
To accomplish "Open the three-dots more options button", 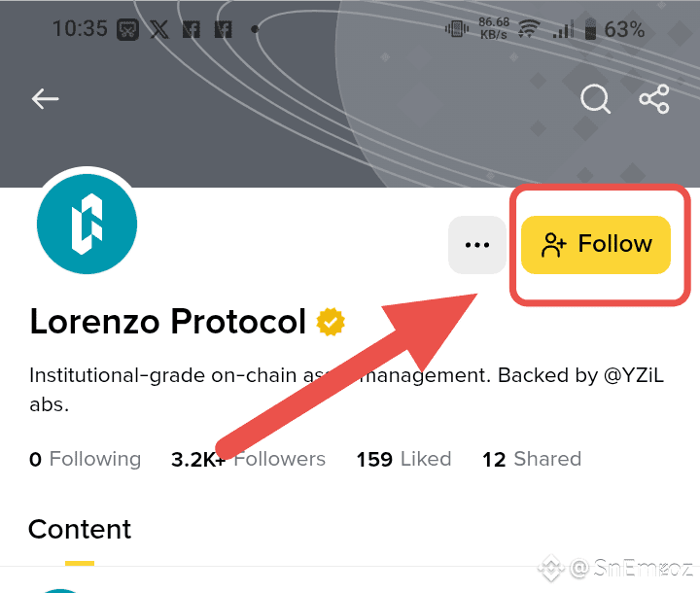I will click(x=476, y=245).
